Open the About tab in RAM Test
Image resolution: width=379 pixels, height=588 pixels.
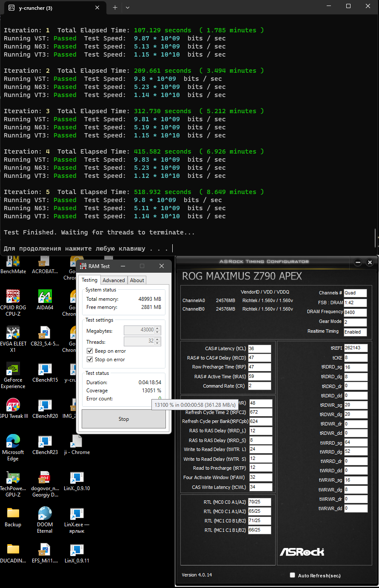coord(137,280)
